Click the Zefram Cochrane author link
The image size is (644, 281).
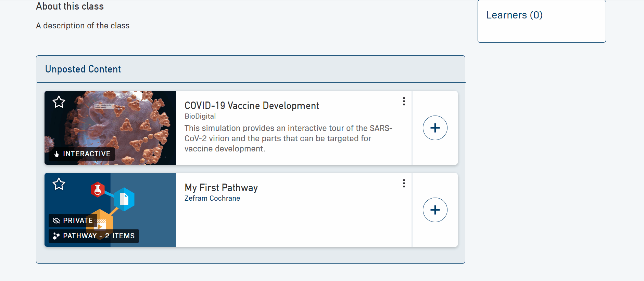pyautogui.click(x=212, y=198)
